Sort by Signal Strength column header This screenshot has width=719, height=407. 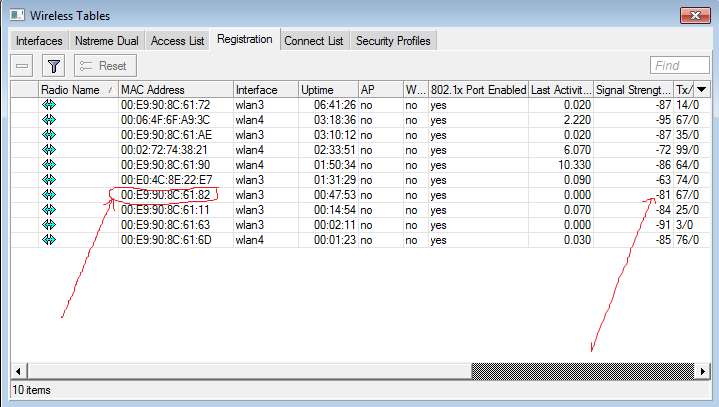633,90
